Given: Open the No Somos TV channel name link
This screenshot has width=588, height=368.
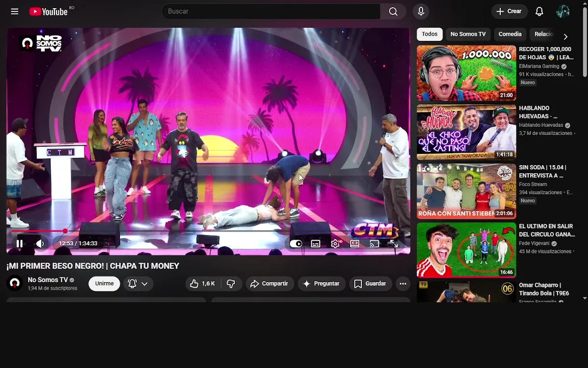Looking at the screenshot, I should click(x=47, y=280).
